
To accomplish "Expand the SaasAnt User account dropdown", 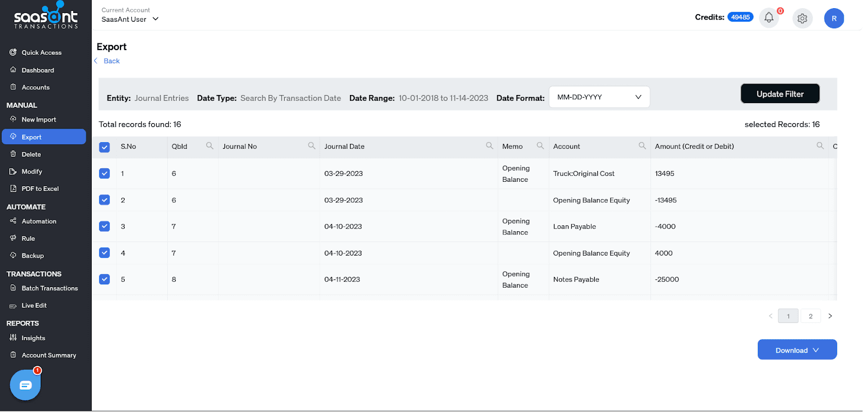I will tap(130, 19).
